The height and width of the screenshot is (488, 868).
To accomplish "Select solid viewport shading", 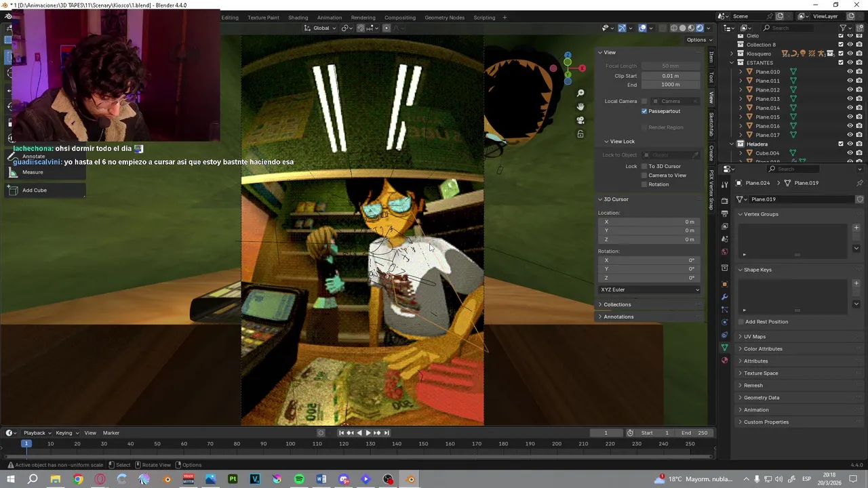I will (682, 28).
